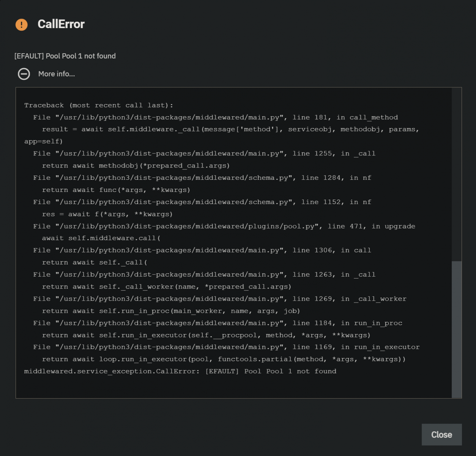The height and width of the screenshot is (456, 476).
Task: Click the More info... label
Action: coord(57,74)
